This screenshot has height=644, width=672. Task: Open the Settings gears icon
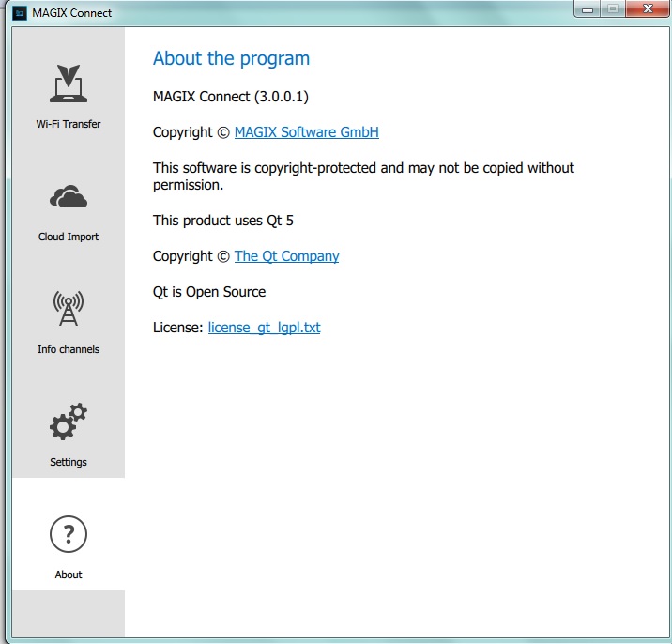coord(69,422)
